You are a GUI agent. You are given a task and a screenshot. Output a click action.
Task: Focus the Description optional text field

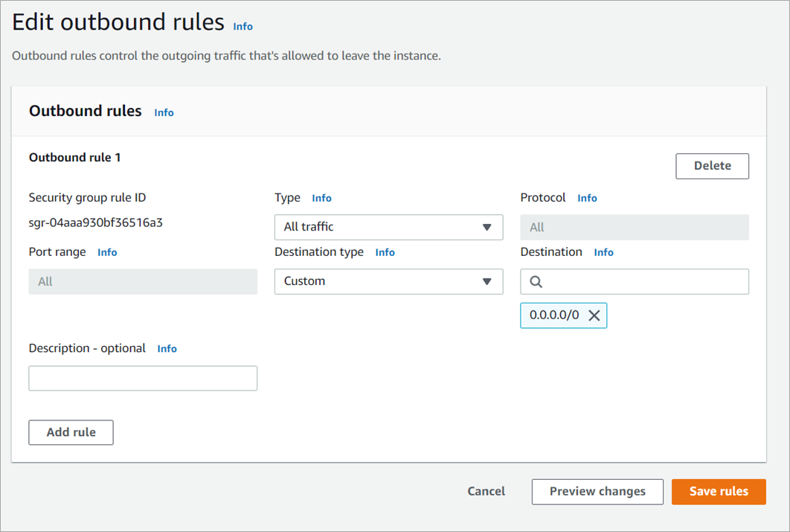click(143, 378)
